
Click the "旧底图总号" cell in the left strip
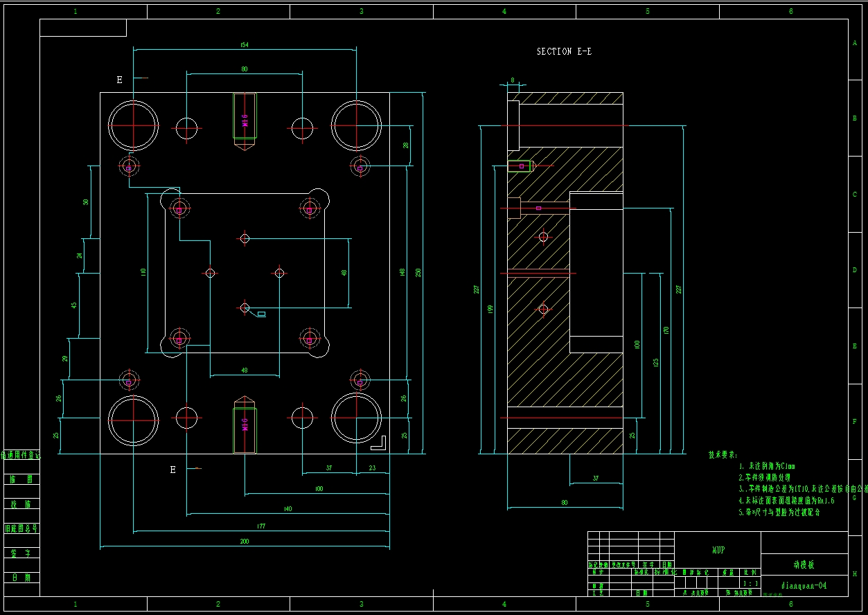pos(21,528)
